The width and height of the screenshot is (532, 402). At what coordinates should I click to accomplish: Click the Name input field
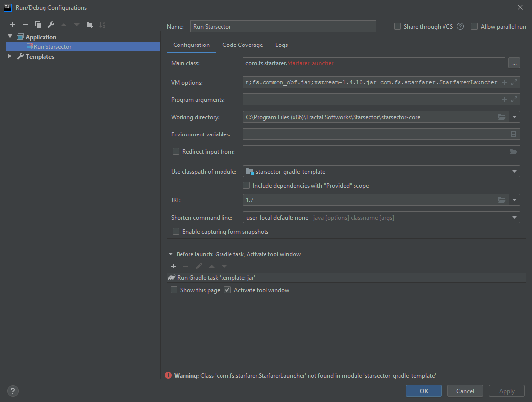tap(283, 27)
